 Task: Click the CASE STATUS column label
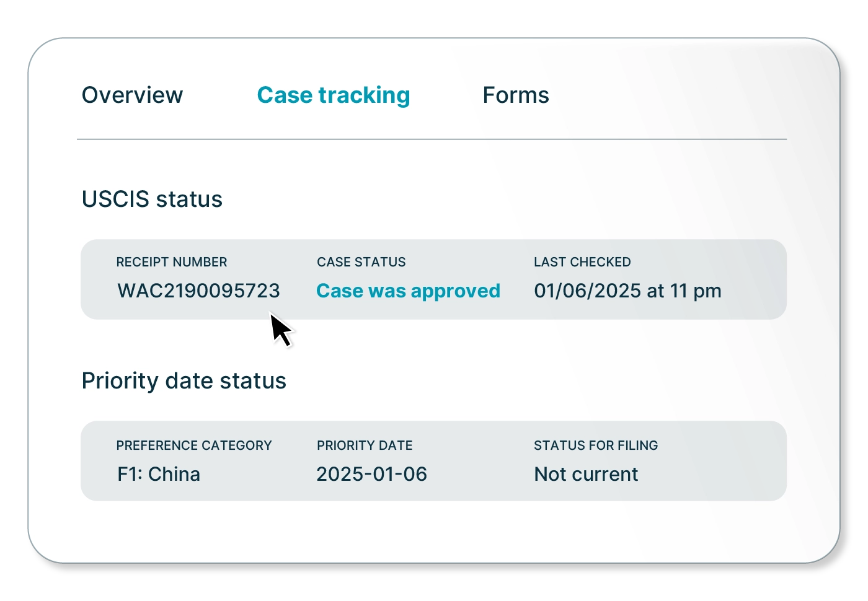(361, 262)
